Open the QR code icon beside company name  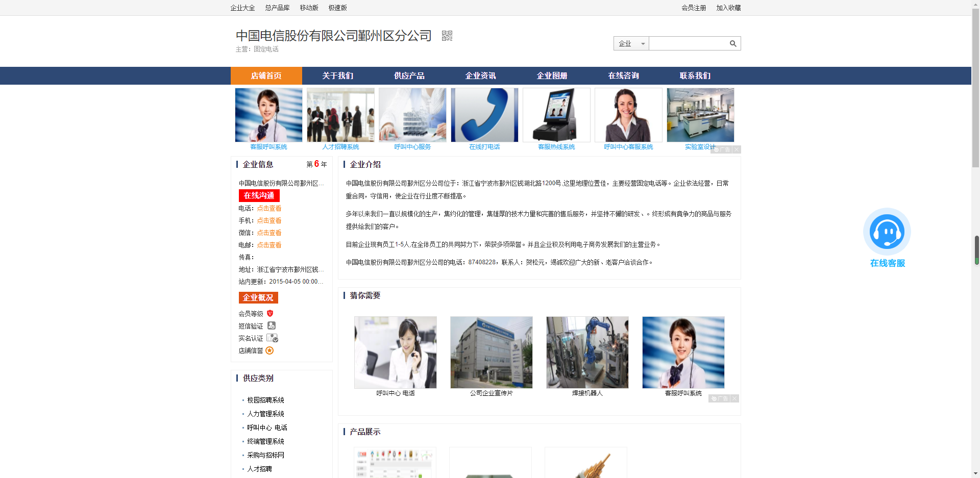pos(447,36)
